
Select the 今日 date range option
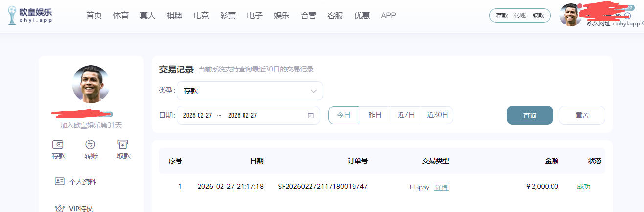(343, 115)
